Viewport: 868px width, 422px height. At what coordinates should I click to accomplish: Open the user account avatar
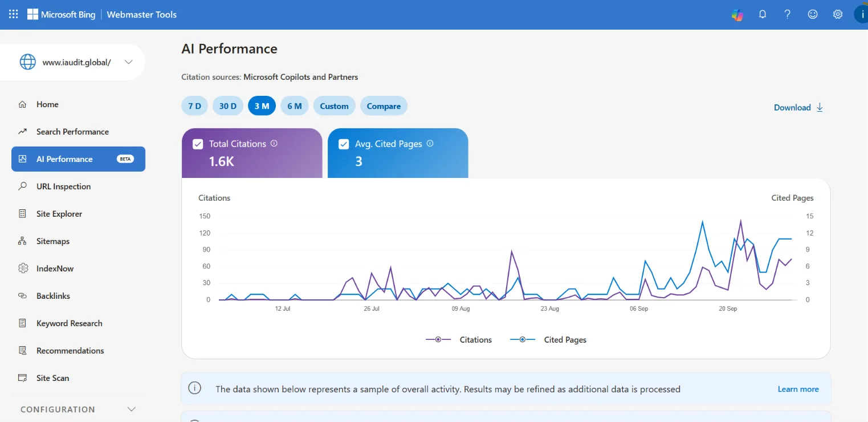click(861, 14)
